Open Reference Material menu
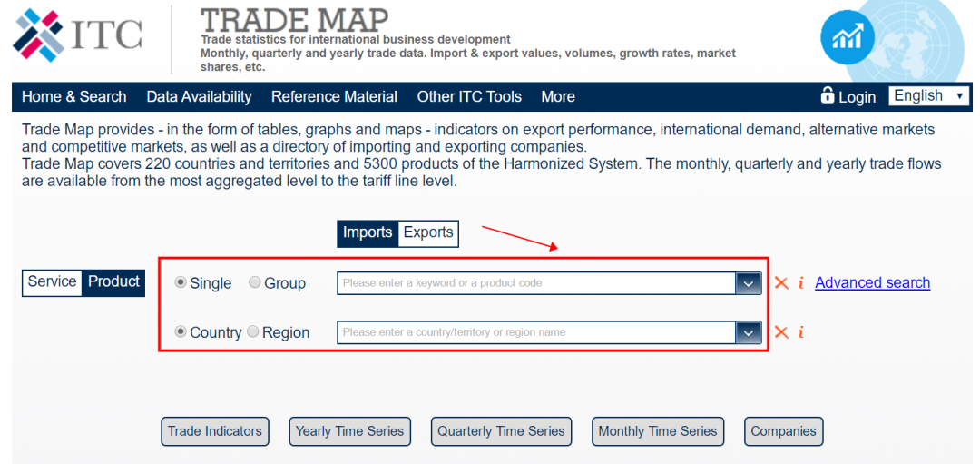The image size is (980, 464). click(334, 97)
